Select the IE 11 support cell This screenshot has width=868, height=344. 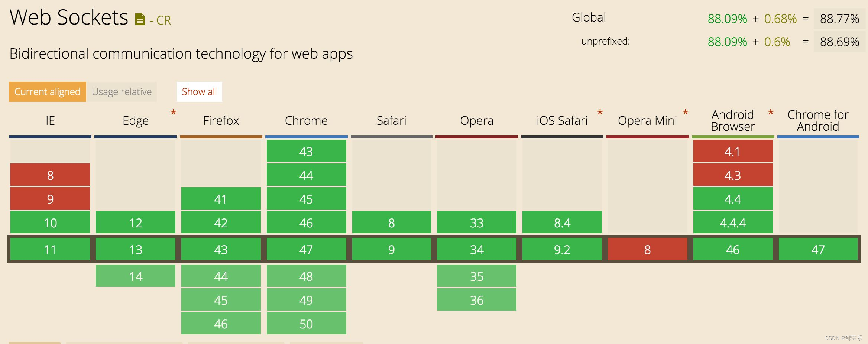[x=50, y=249]
